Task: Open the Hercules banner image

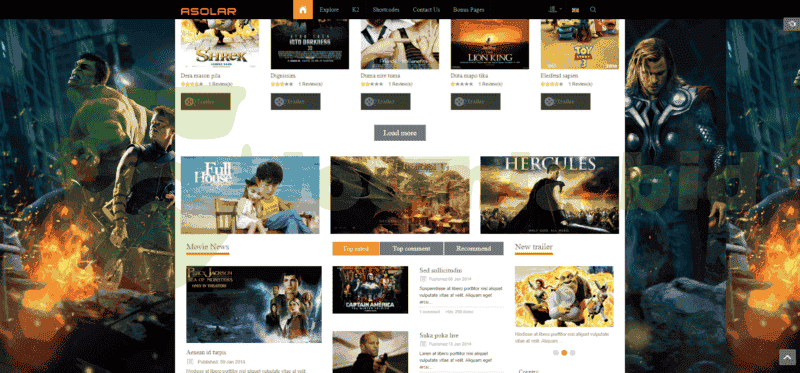Action: click(549, 195)
